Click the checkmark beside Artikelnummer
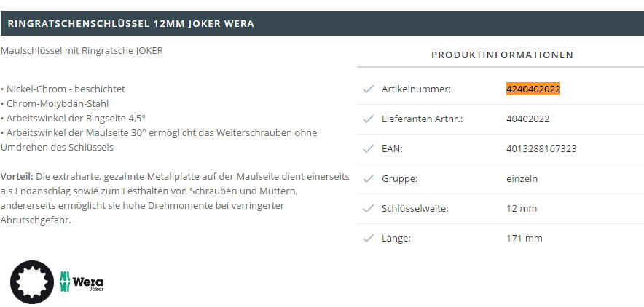 point(369,89)
